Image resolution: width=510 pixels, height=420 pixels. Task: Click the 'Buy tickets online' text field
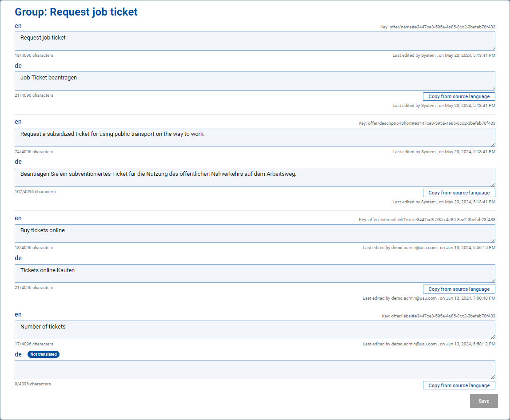(255, 233)
